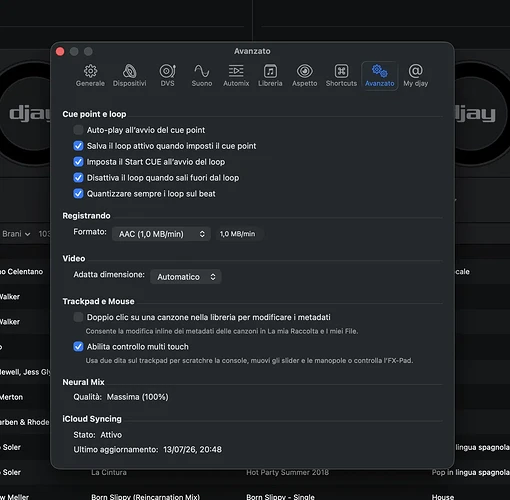Open the My djay account tab
The width and height of the screenshot is (510, 500).
tap(415, 76)
